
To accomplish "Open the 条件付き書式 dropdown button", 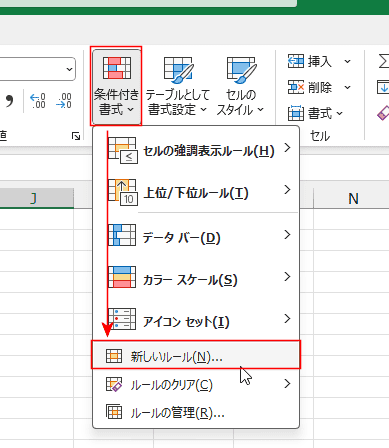I will (x=116, y=86).
